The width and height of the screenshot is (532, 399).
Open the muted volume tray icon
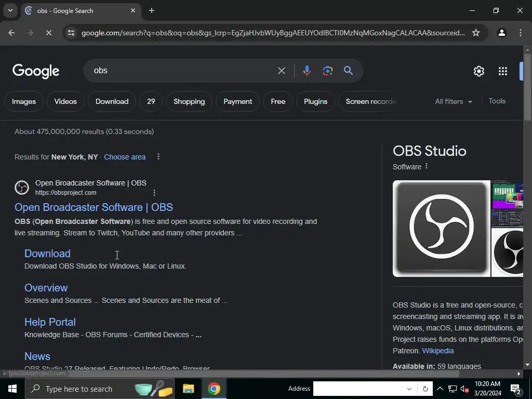click(x=465, y=389)
